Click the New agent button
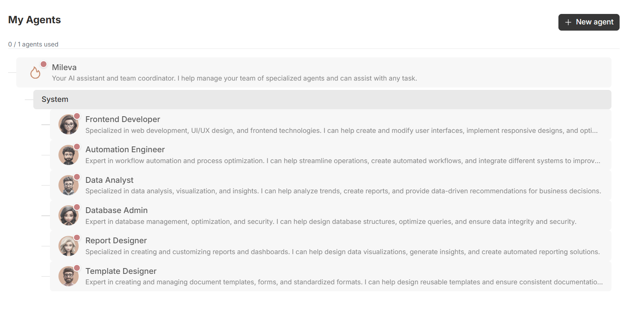 (x=589, y=22)
